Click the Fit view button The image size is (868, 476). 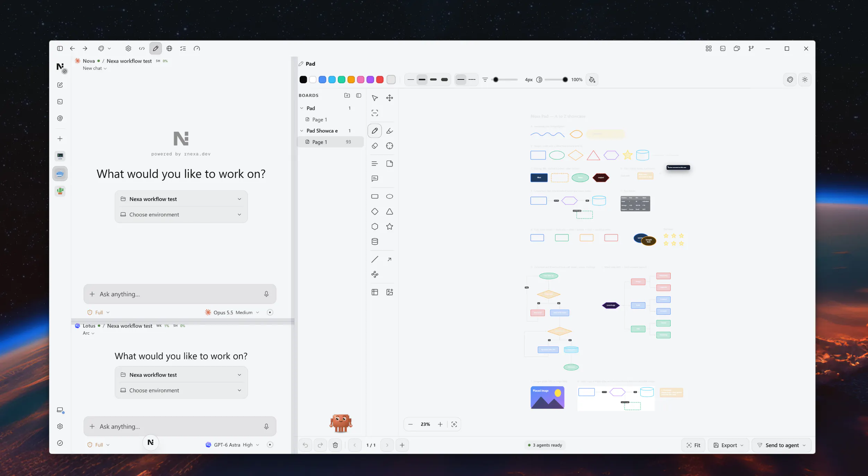pos(693,445)
